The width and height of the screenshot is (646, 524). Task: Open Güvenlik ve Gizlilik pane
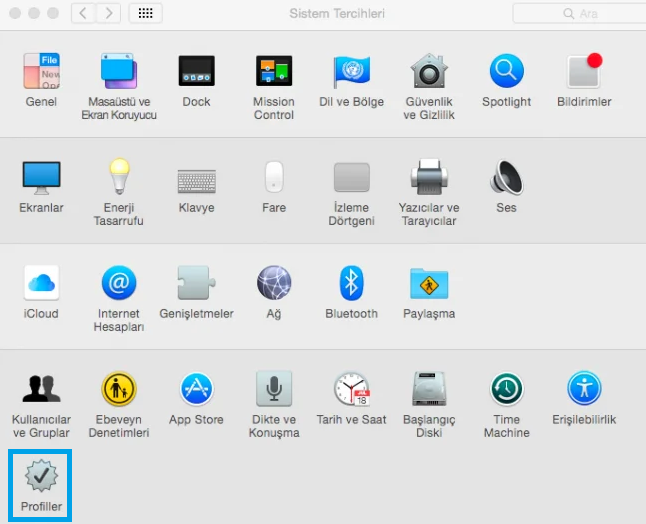429,72
